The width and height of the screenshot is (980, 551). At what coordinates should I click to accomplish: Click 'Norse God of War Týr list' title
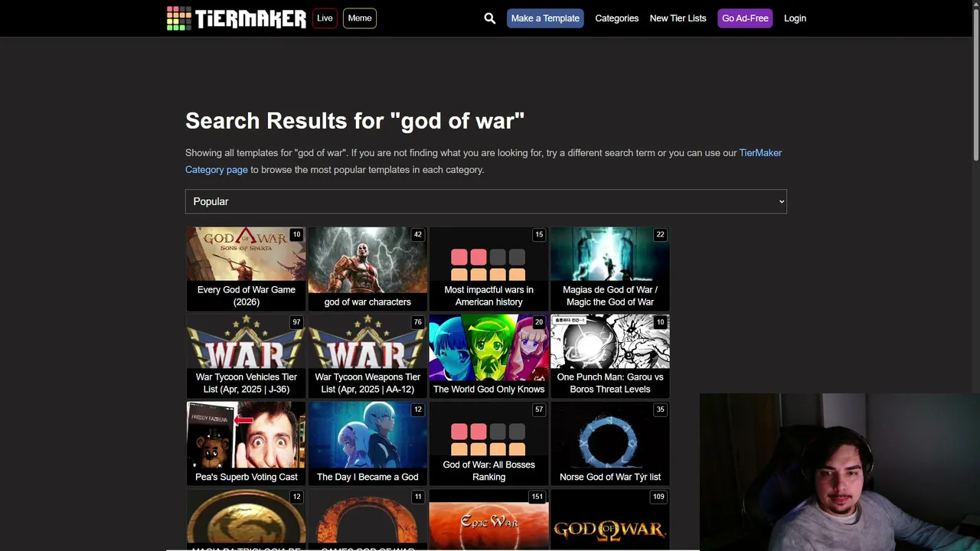pos(610,478)
